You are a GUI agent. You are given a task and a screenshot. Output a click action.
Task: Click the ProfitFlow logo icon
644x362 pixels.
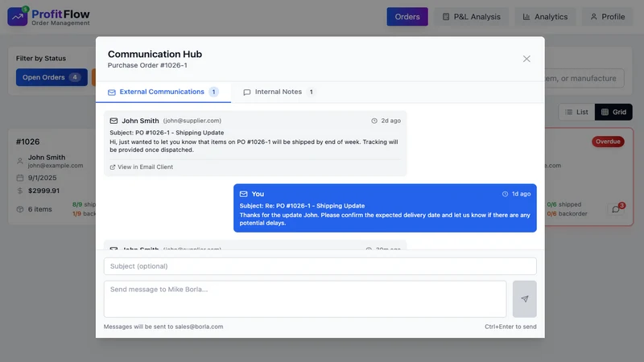point(18,16)
